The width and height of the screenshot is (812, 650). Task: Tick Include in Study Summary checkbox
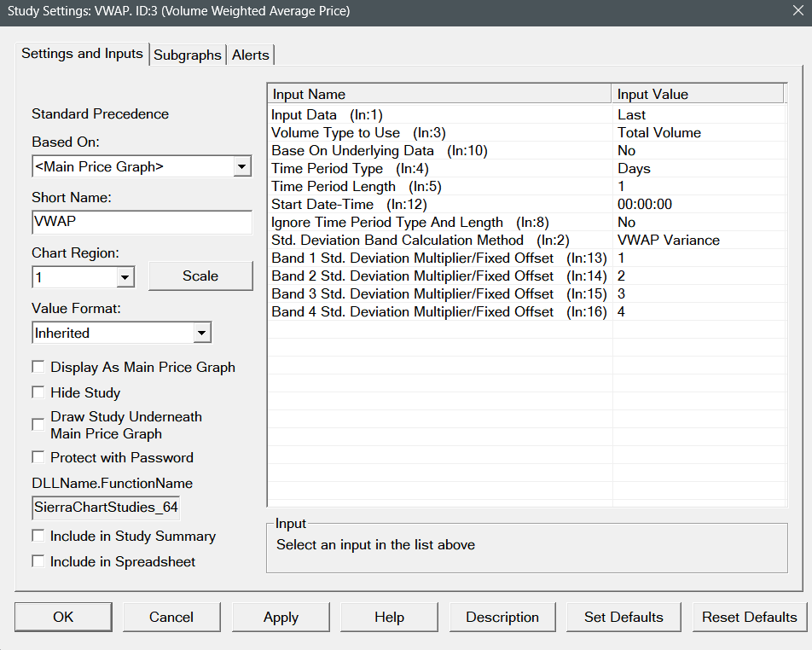point(38,536)
